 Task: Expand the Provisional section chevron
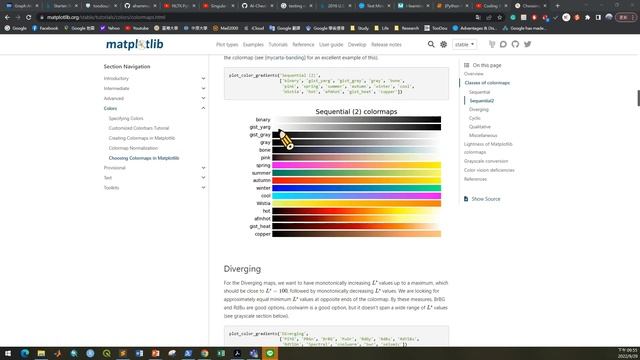(x=203, y=168)
